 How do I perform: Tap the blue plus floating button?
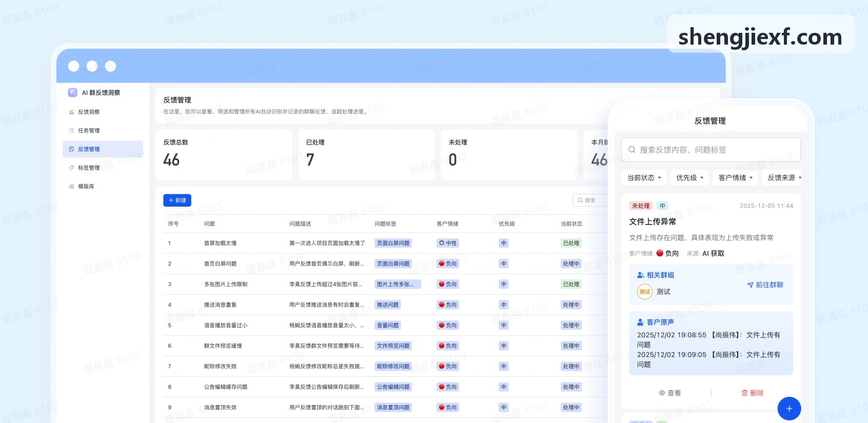(x=789, y=409)
